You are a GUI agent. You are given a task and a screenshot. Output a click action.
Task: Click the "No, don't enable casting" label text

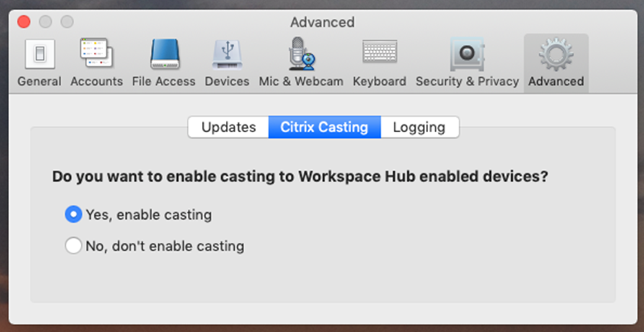point(164,246)
